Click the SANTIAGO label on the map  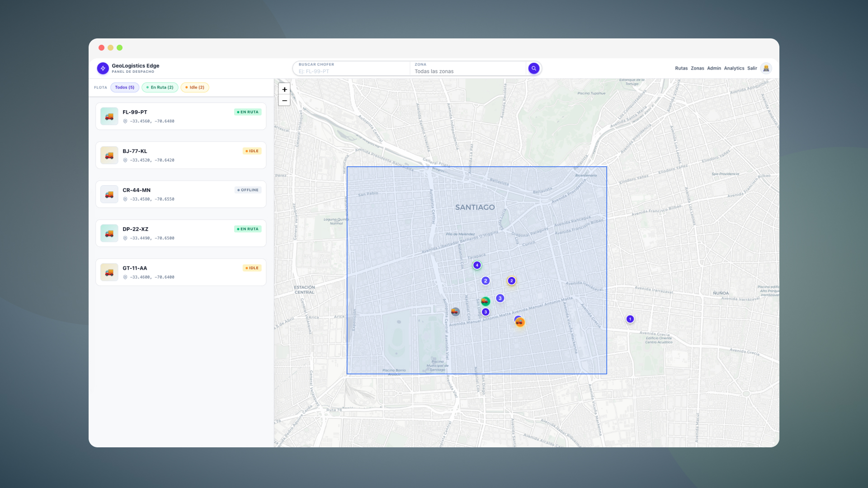tap(475, 207)
